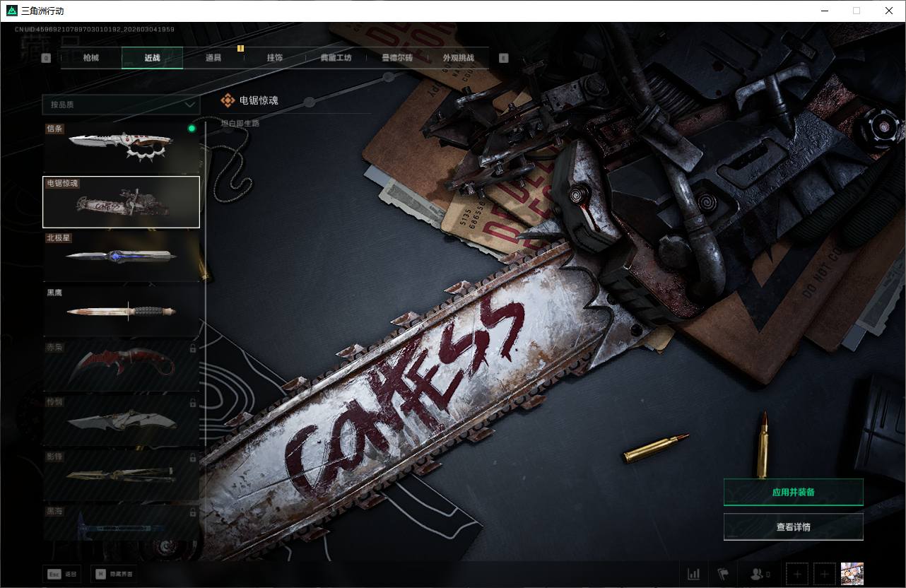
Task: Switch to the 外观挑战 tab
Action: coord(458,58)
